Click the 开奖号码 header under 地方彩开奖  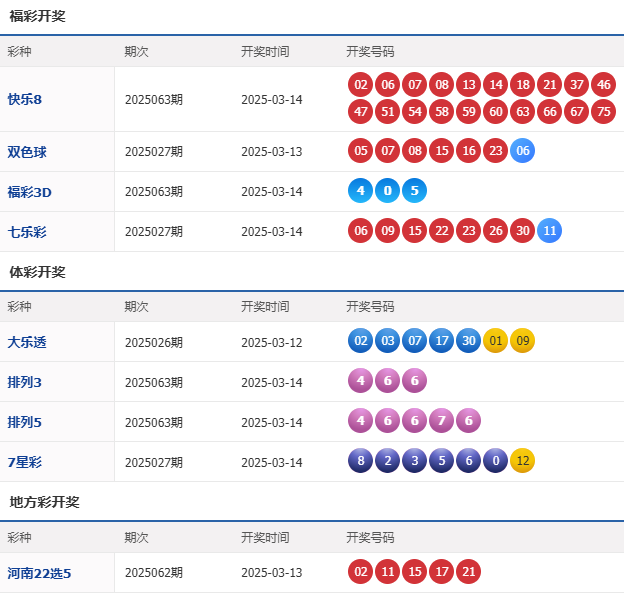[x=370, y=537]
